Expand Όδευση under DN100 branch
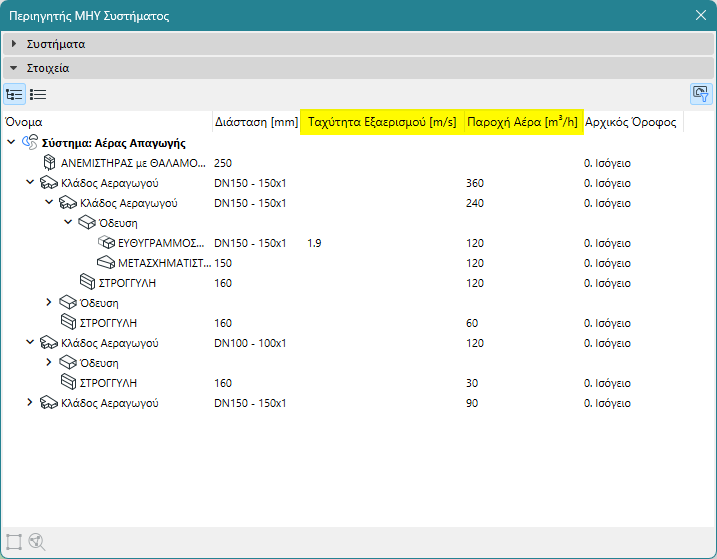Image resolution: width=717 pixels, height=559 pixels. click(x=49, y=362)
